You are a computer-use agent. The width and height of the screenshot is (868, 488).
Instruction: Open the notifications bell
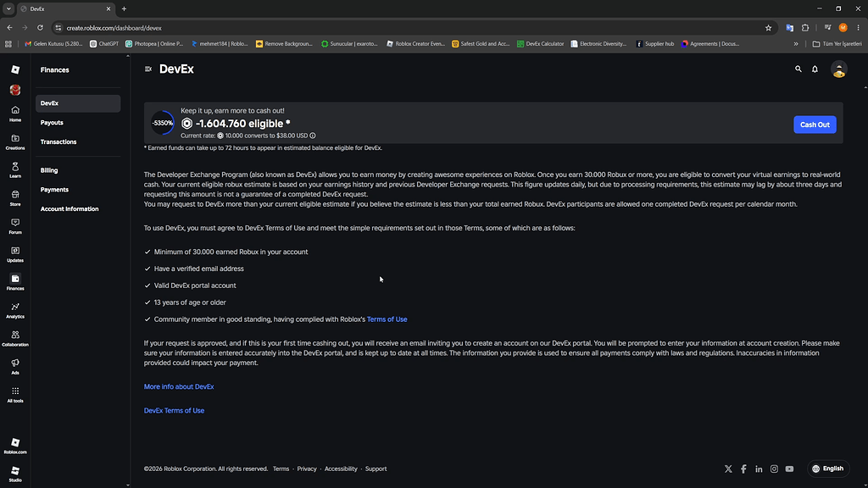815,69
